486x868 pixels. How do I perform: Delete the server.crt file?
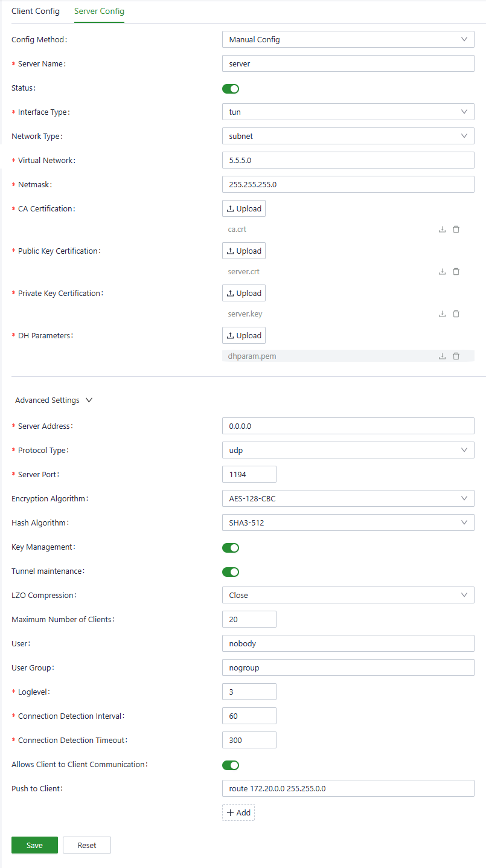click(x=456, y=272)
